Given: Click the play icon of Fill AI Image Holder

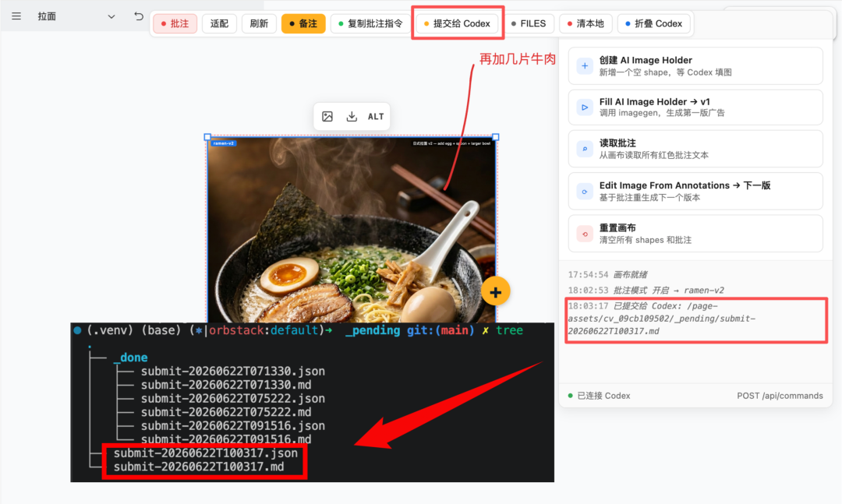Looking at the screenshot, I should tap(585, 107).
